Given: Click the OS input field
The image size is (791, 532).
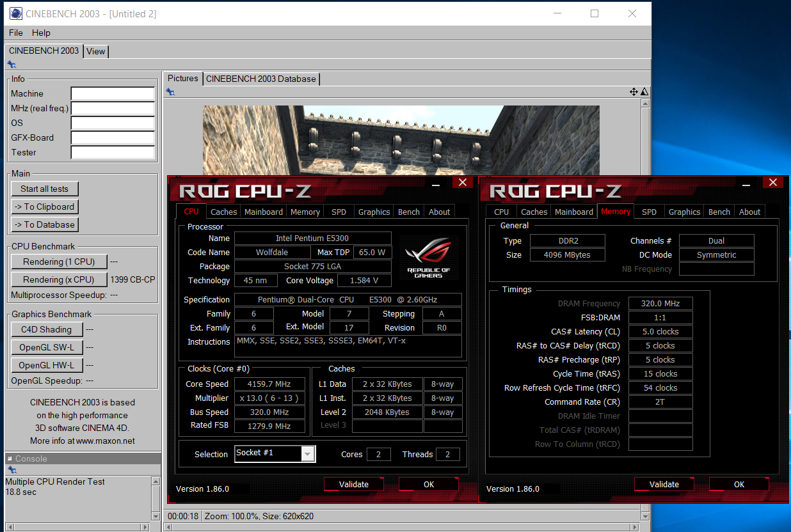Looking at the screenshot, I should click(x=113, y=123).
